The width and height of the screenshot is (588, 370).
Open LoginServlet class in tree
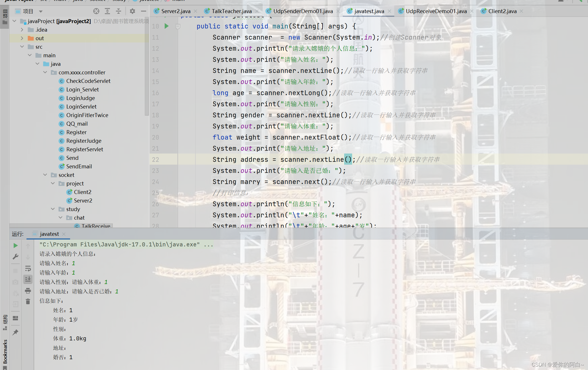tap(81, 107)
